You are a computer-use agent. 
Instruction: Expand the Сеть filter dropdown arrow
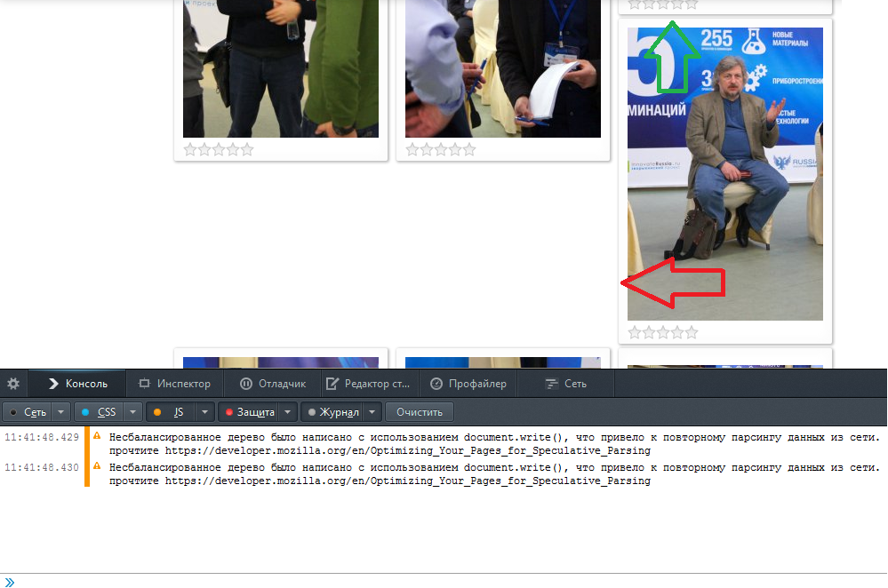pos(60,412)
